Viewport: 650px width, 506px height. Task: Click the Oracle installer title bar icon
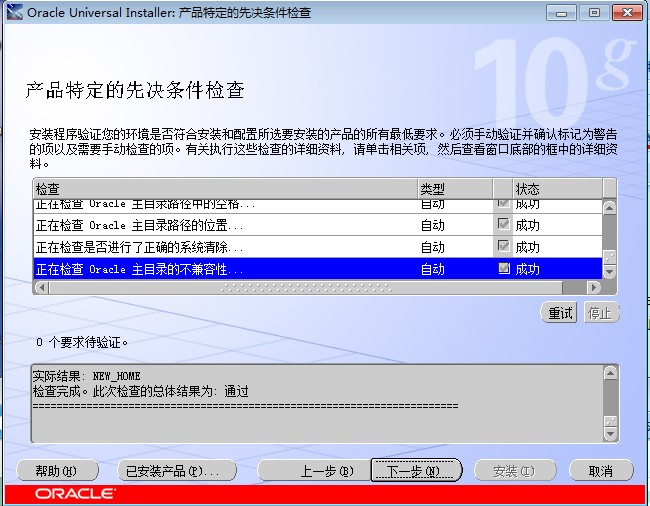[15, 12]
